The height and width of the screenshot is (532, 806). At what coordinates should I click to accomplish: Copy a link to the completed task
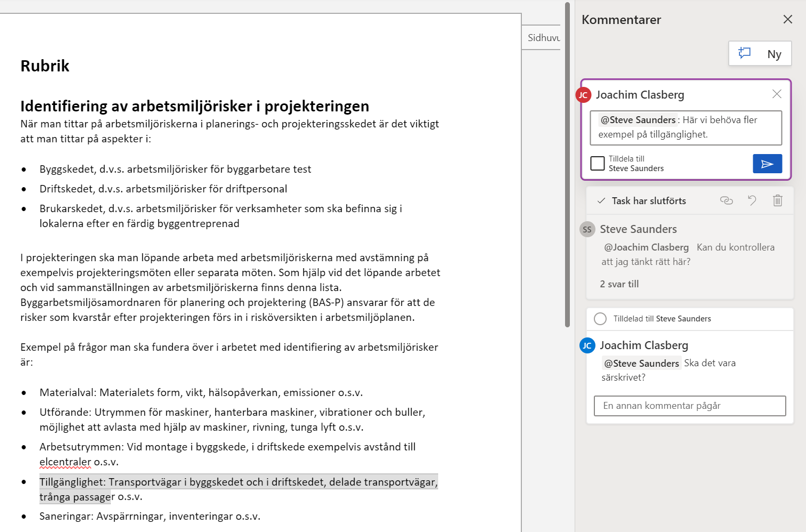coord(727,200)
